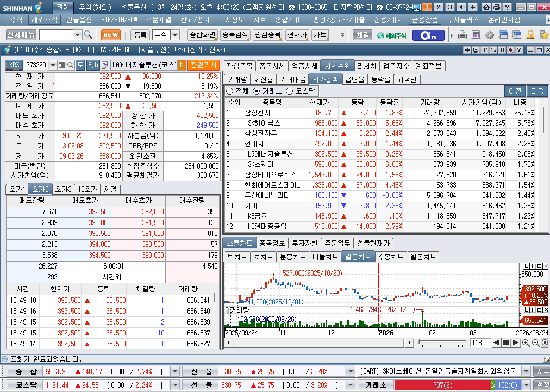Toggle the B,b button
Viewport: 550px width, 392px height.
[93, 65]
